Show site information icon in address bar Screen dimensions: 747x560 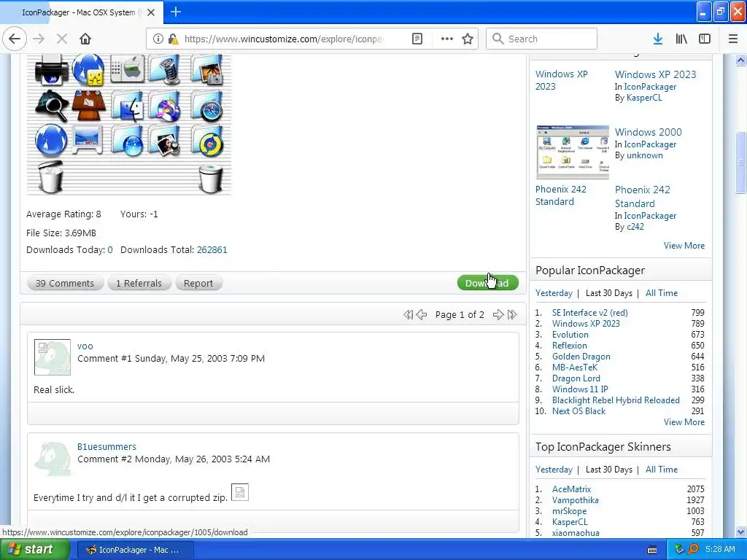point(158,39)
